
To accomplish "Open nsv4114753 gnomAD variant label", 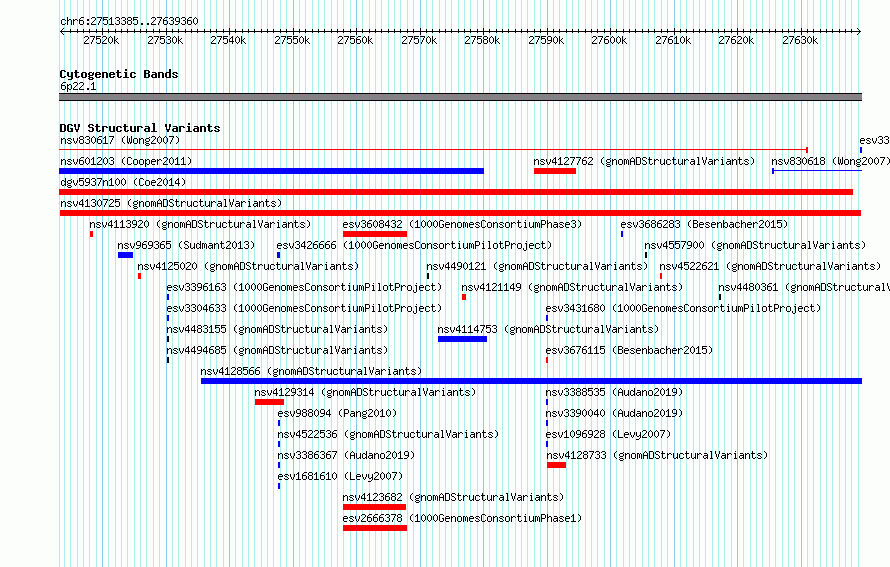I will [548, 329].
